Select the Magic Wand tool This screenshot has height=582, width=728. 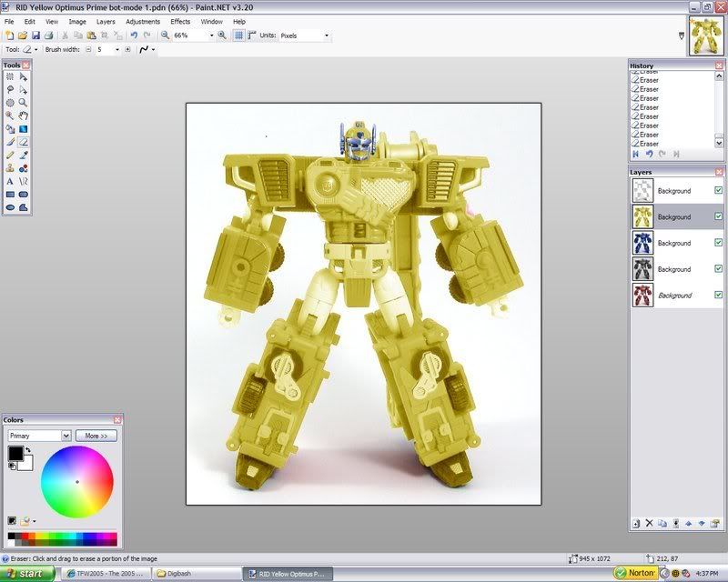coord(10,116)
